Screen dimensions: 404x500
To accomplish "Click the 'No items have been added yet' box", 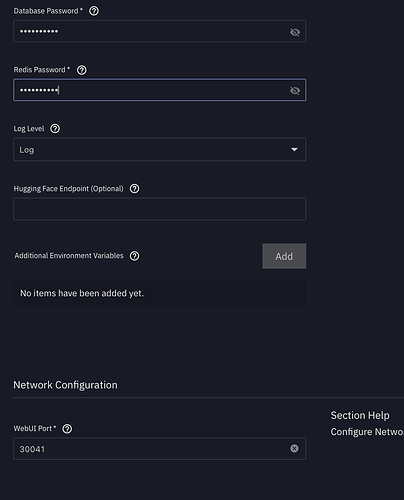I will pos(160,293).
